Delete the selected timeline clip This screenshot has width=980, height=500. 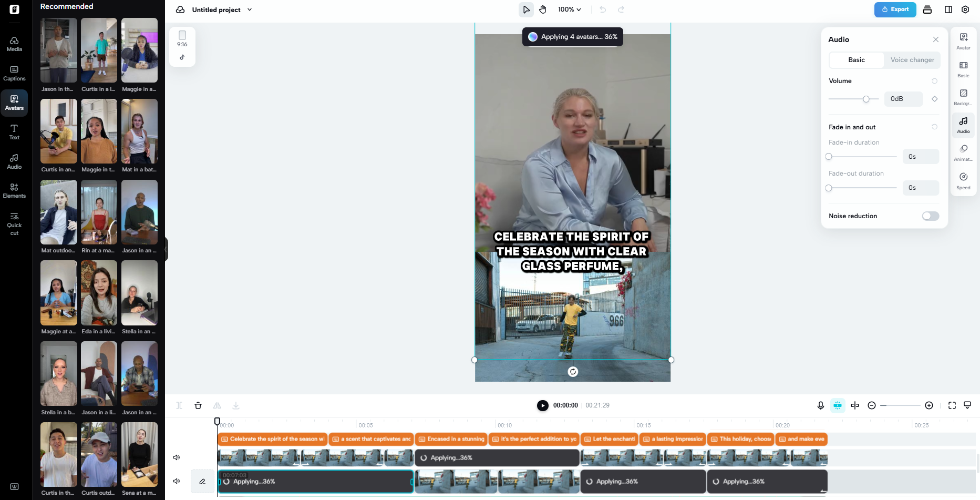click(198, 405)
